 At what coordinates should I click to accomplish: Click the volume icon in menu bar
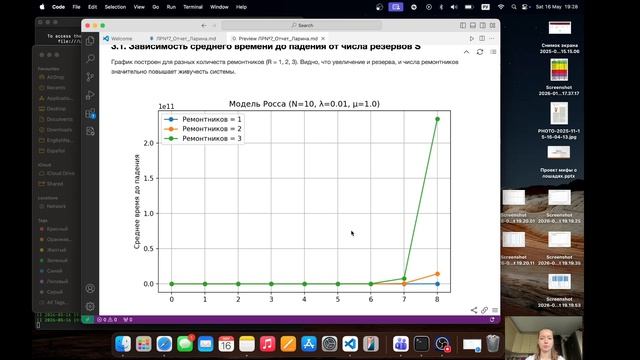pos(454,7)
